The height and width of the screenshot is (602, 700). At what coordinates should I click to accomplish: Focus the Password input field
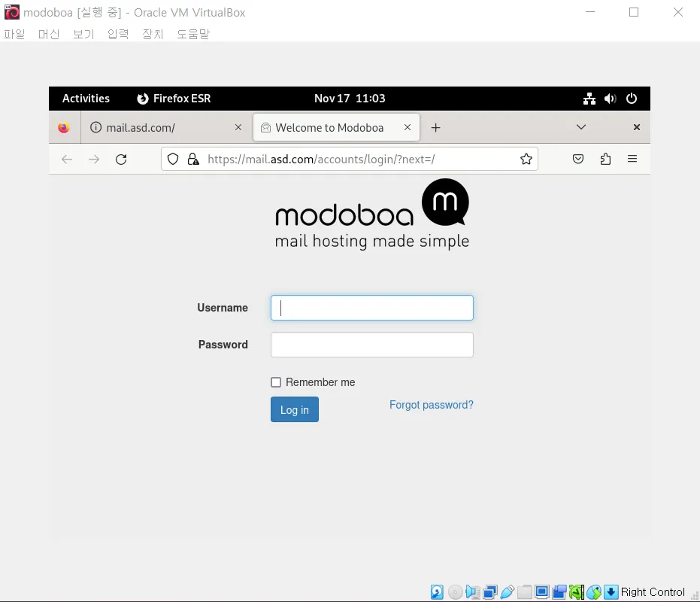point(372,345)
